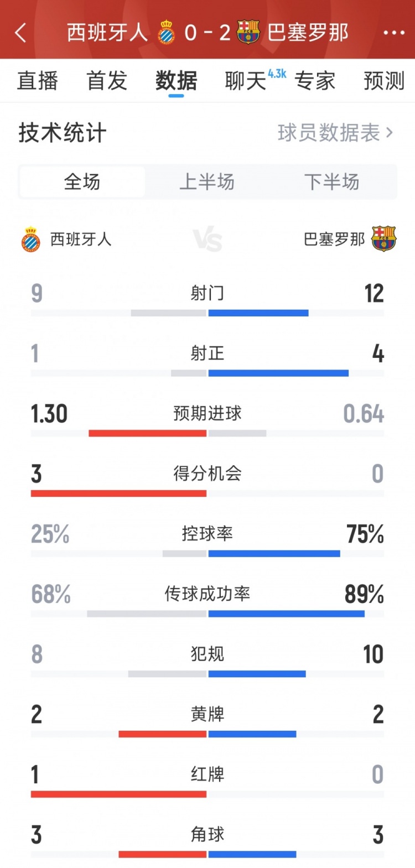
Task: Select 全场 full-match segment
Action: coord(82,182)
